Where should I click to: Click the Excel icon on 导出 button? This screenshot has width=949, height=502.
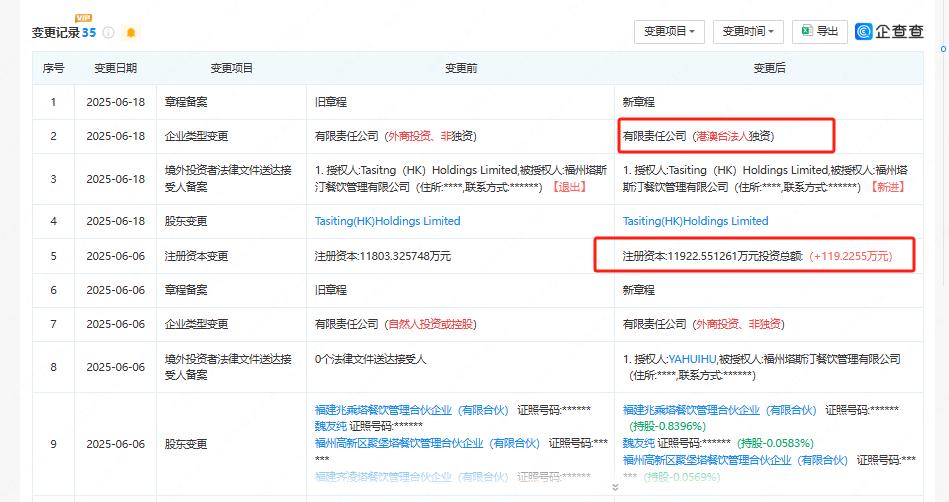[807, 31]
